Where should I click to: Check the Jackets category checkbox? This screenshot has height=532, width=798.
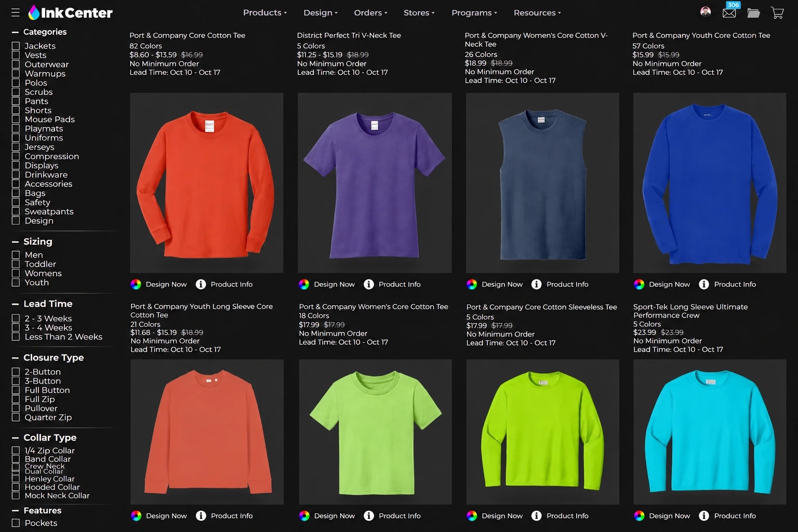[16, 46]
